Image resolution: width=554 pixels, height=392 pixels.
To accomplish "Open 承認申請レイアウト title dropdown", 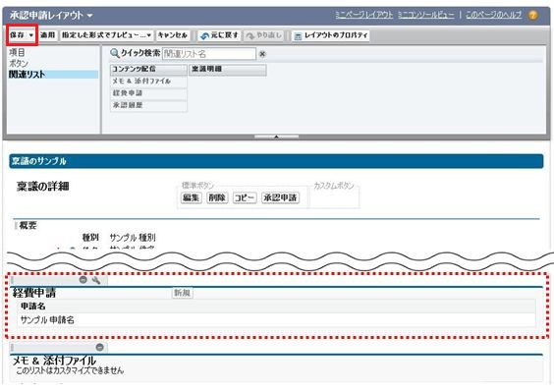I will 89,16.
